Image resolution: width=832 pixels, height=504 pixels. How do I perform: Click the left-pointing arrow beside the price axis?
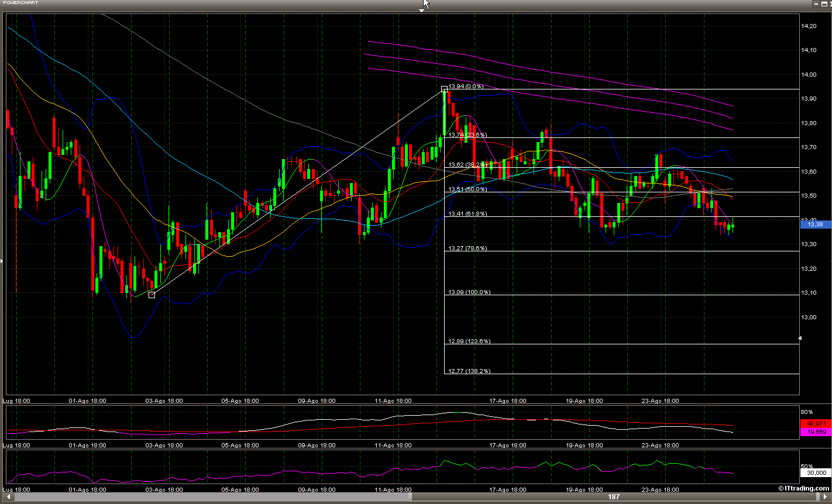[x=800, y=338]
